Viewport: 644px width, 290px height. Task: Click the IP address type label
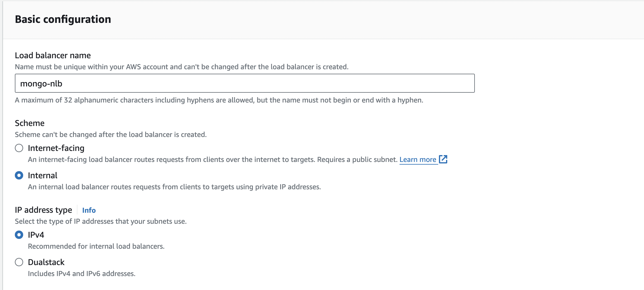(43, 210)
